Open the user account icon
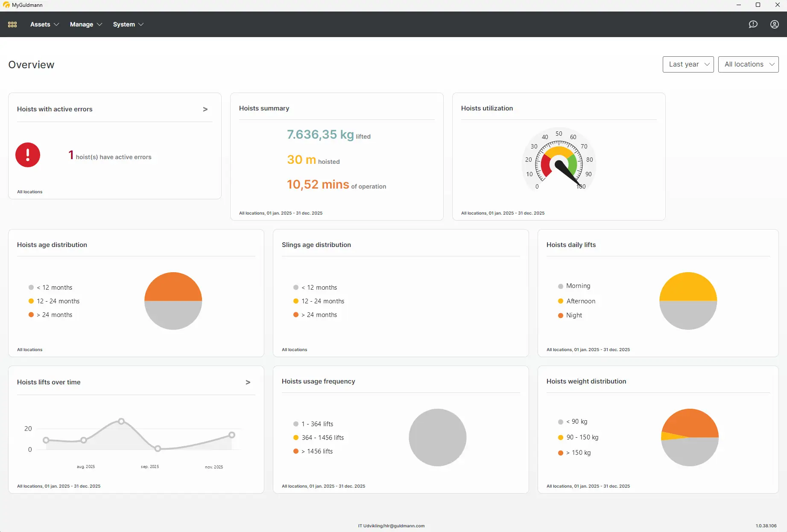The height and width of the screenshot is (532, 787). coord(774,24)
